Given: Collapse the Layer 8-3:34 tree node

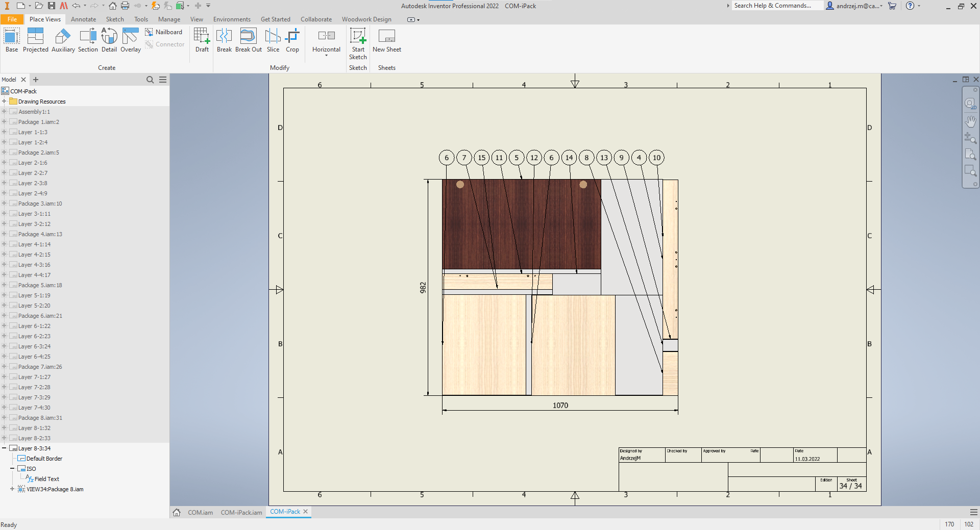Looking at the screenshot, I should pyautogui.click(x=4, y=448).
